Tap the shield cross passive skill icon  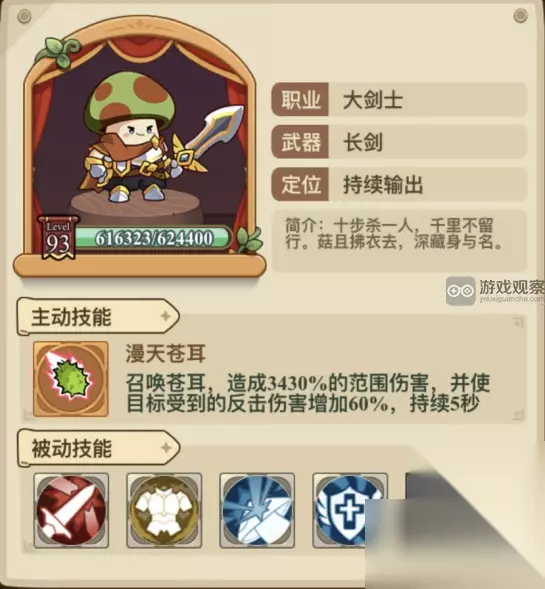[350, 510]
